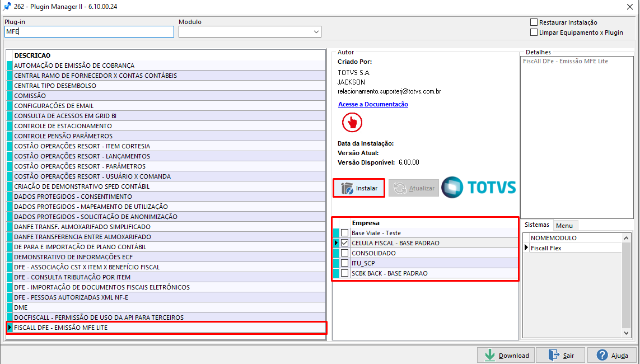Select the DME plugin row
640x364 pixels.
click(170, 307)
